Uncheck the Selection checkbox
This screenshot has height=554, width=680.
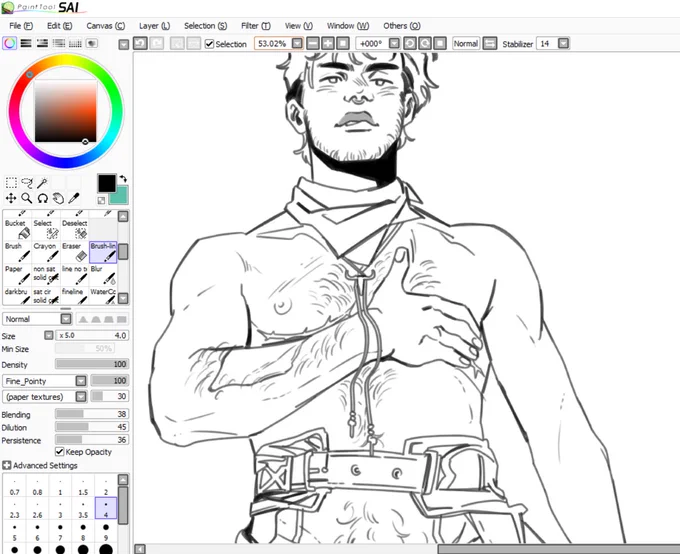click(x=209, y=44)
